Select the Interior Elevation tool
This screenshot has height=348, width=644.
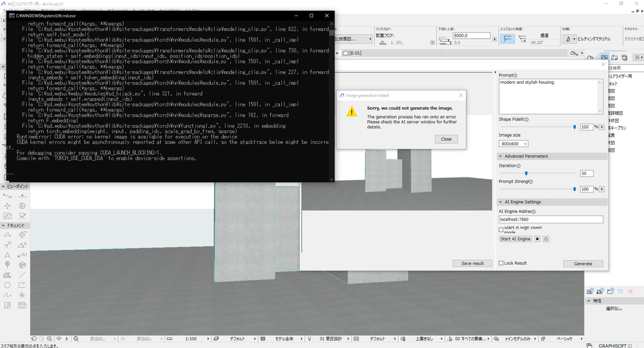tap(7, 205)
